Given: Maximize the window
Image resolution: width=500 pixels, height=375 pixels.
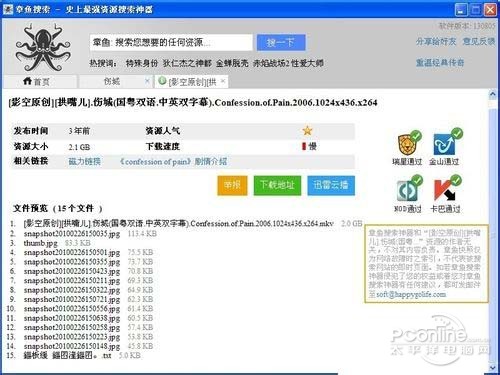Looking at the screenshot, I should click(x=475, y=9).
